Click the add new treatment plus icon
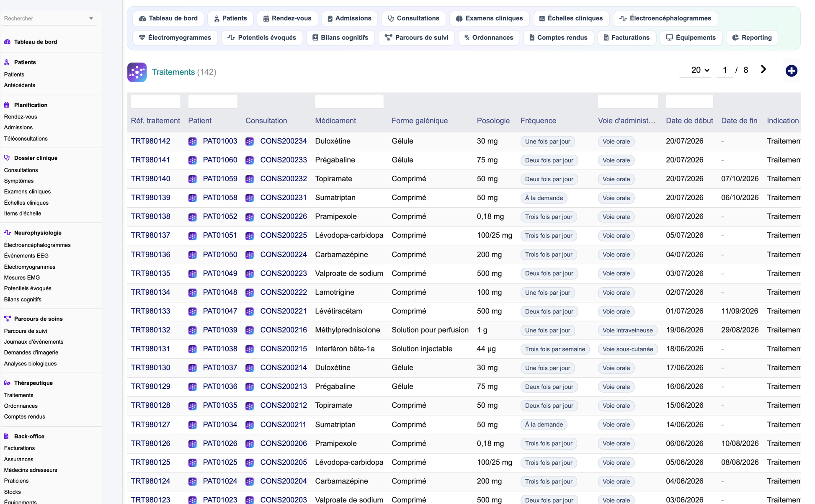Viewport: 815px width, 504px height. pyautogui.click(x=791, y=71)
